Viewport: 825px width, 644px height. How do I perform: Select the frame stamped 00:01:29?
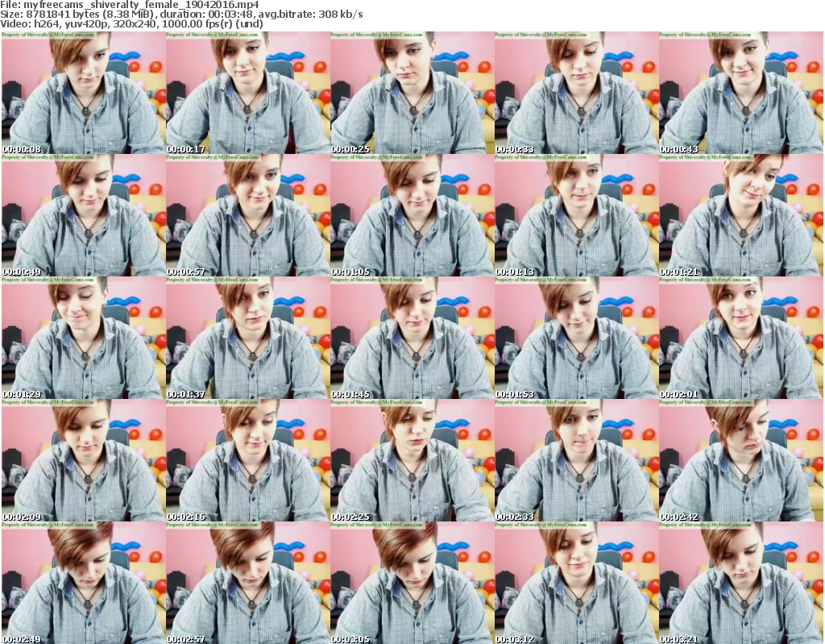click(84, 339)
